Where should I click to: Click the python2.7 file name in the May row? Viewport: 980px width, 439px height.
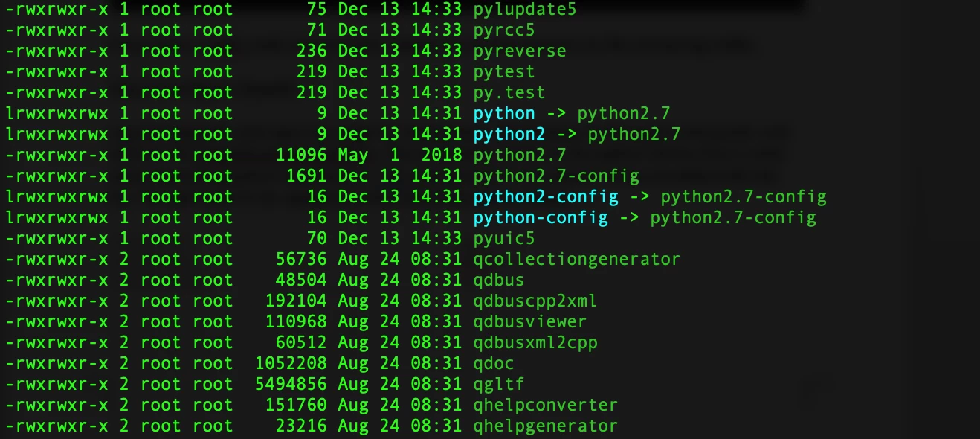tap(520, 156)
